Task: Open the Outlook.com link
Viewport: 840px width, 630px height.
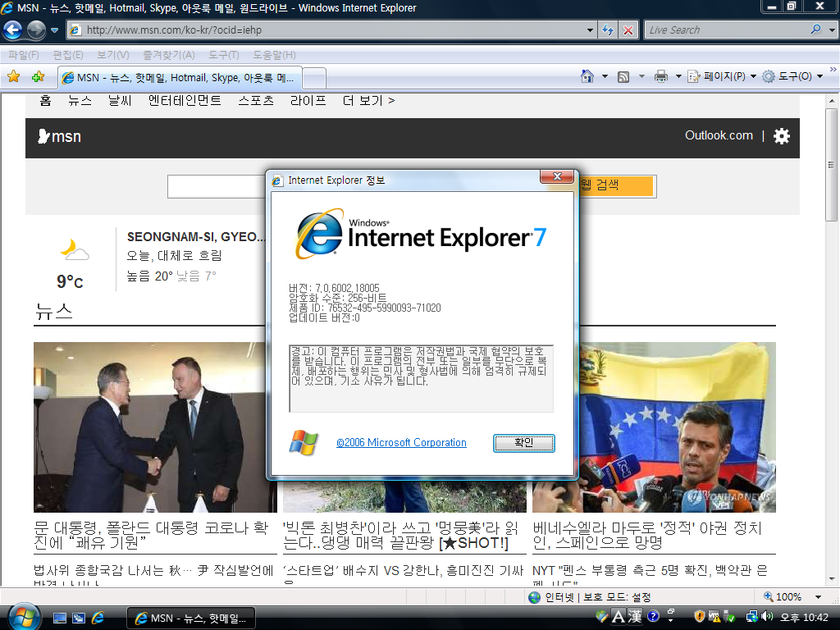Action: pyautogui.click(x=719, y=135)
